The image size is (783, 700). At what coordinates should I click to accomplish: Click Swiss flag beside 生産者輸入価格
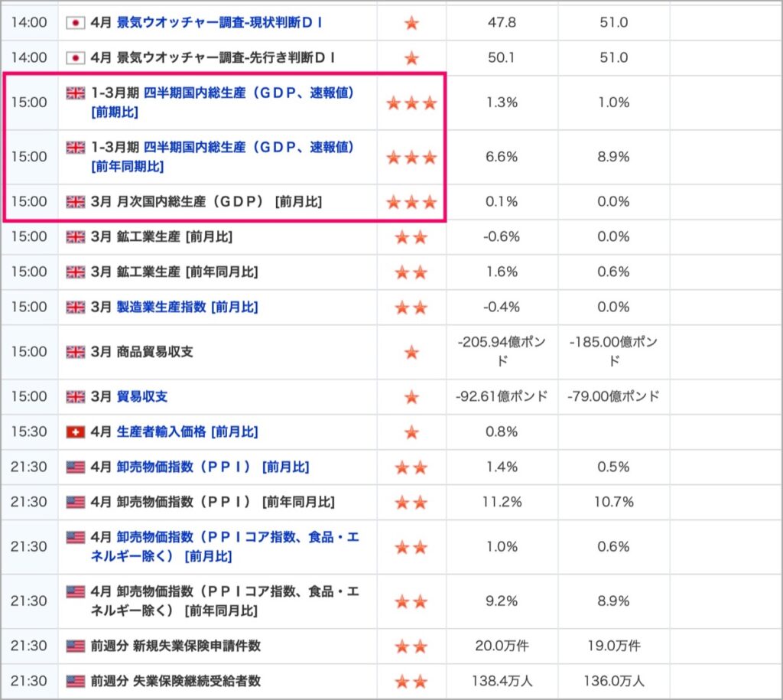point(76,431)
